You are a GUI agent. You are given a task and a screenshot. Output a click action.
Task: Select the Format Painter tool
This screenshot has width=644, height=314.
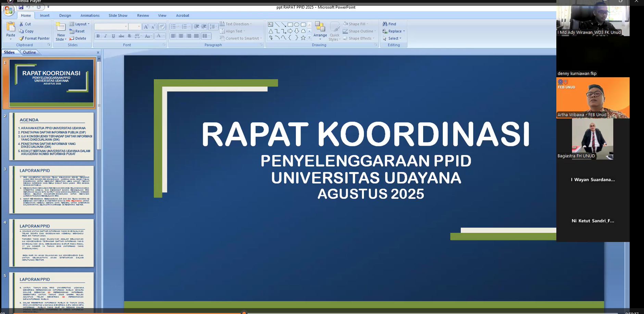tap(34, 38)
